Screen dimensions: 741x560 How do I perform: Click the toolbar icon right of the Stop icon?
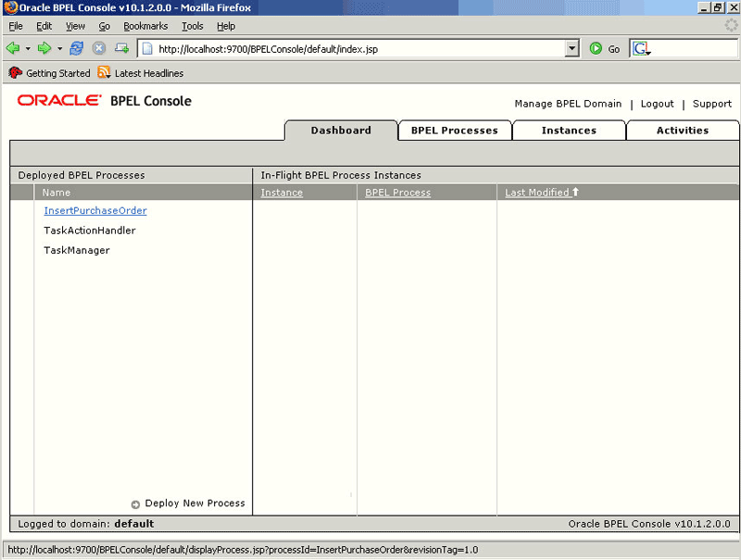[121, 48]
